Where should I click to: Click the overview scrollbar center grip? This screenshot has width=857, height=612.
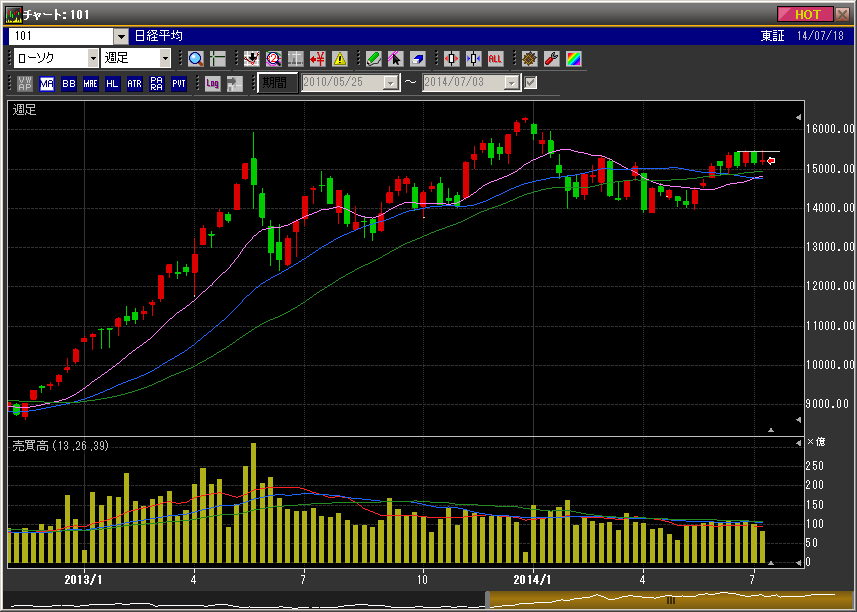point(671,601)
